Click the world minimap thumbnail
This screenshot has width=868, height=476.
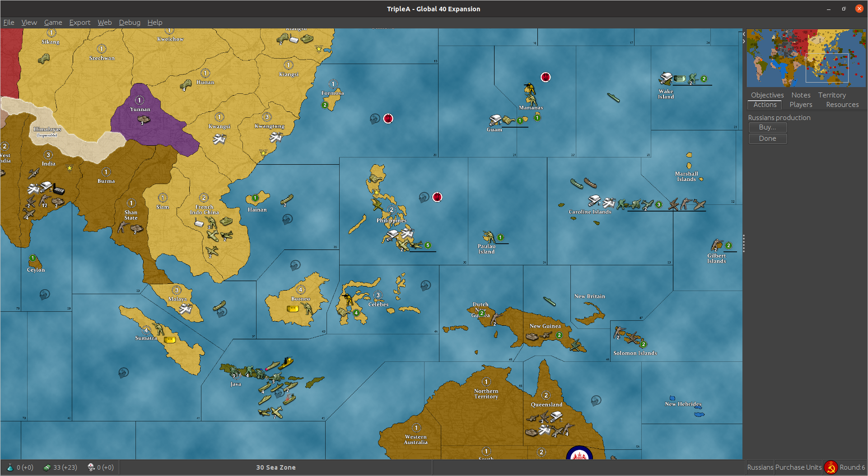click(x=806, y=58)
